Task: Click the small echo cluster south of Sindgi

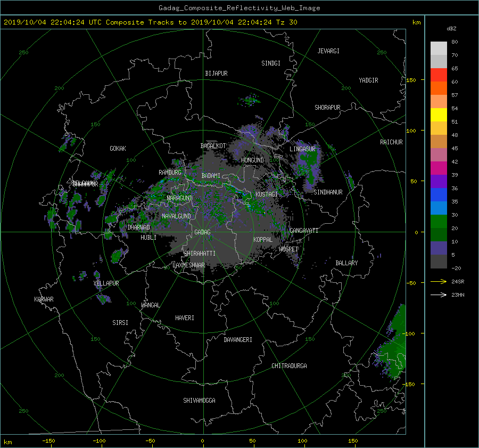Action: click(250, 100)
